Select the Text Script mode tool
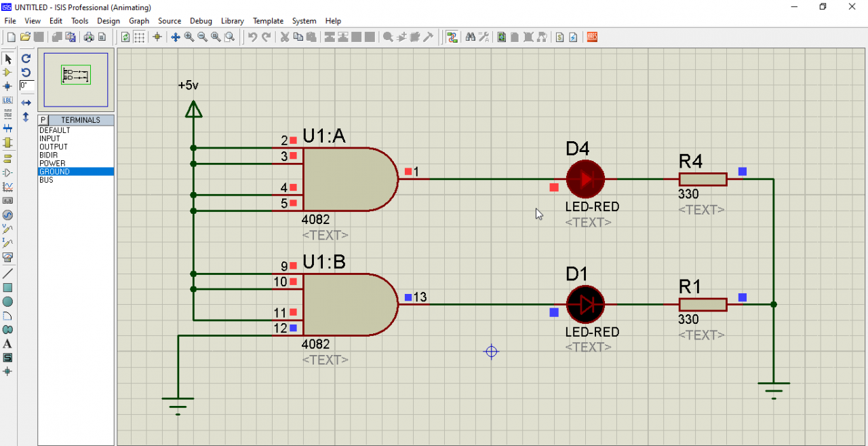Image resolution: width=868 pixels, height=446 pixels. point(8,114)
